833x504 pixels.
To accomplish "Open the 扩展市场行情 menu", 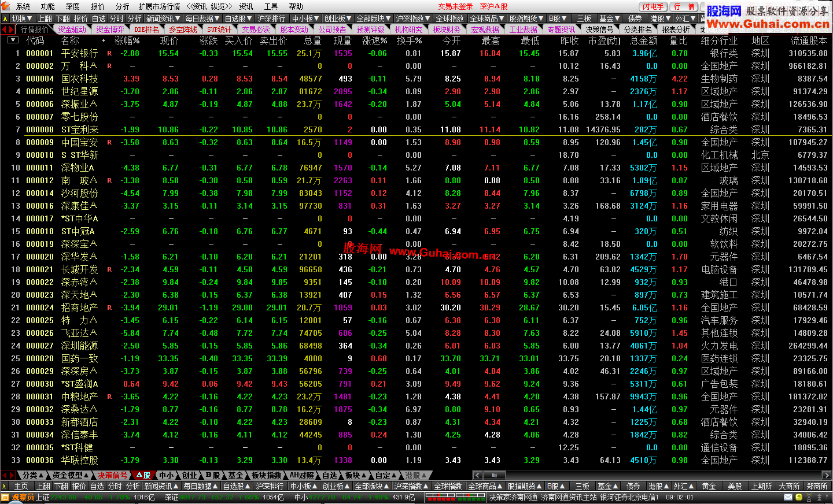I will tap(159, 6).
